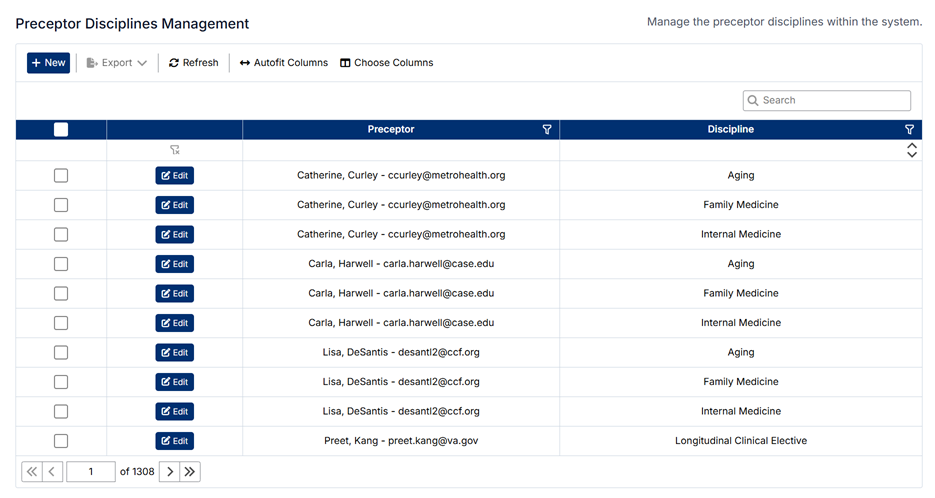Image resolution: width=935 pixels, height=498 pixels.
Task: Go to the first page of results
Action: 32,471
